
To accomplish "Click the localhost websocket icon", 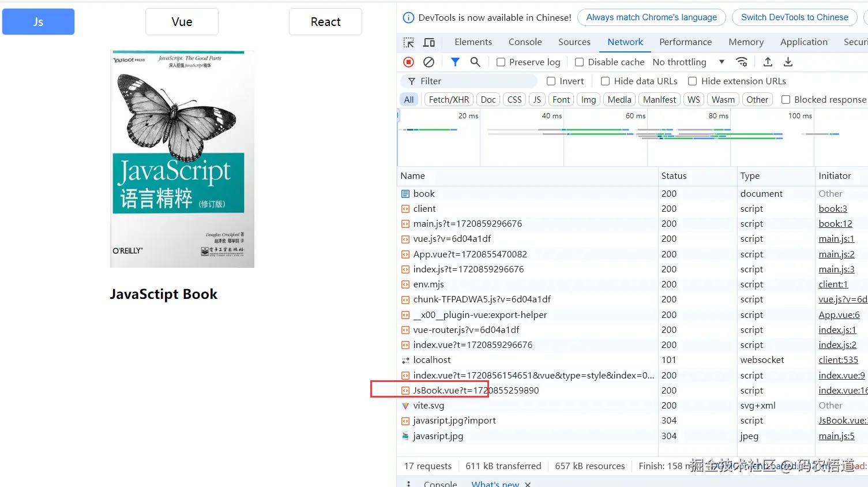I will tap(405, 360).
